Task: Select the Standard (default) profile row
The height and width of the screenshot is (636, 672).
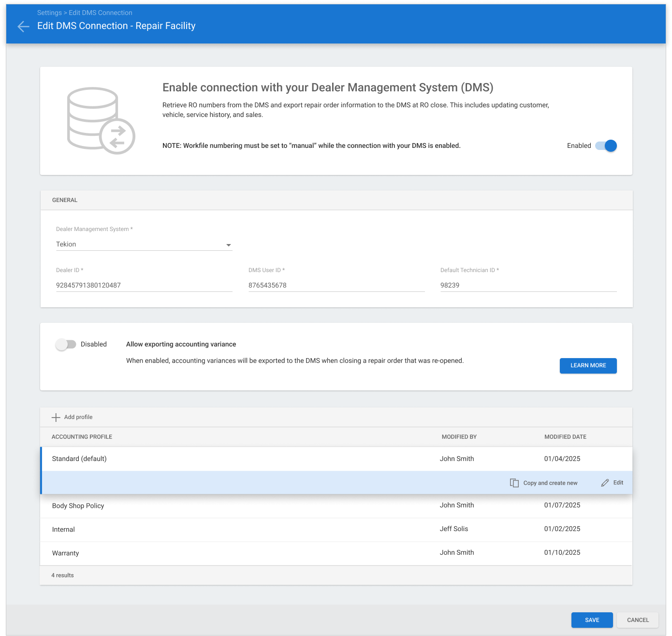Action: pyautogui.click(x=336, y=459)
